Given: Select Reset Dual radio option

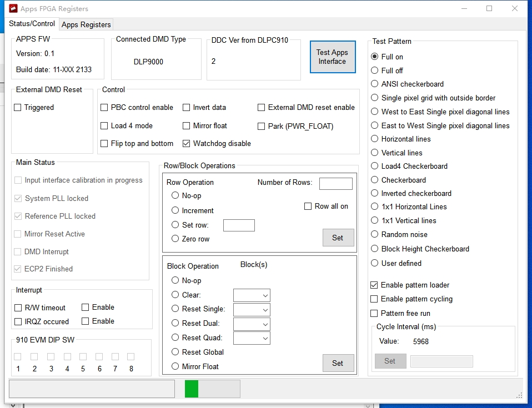Looking at the screenshot, I should (x=175, y=323).
